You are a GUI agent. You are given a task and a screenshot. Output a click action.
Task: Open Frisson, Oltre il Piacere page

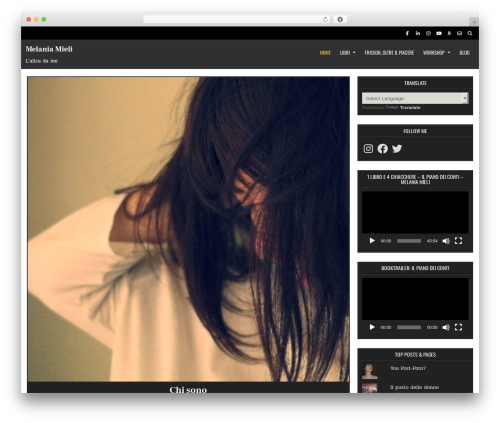389,53
